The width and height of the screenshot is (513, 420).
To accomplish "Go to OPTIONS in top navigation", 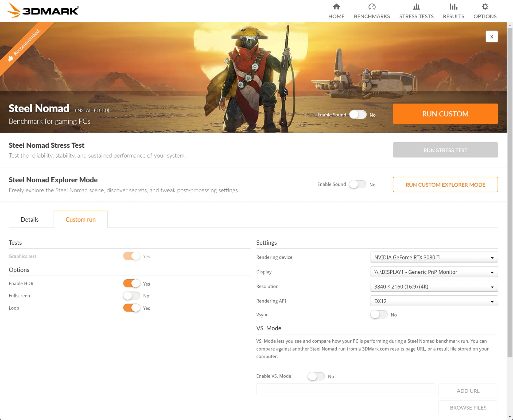I will pos(485,16).
